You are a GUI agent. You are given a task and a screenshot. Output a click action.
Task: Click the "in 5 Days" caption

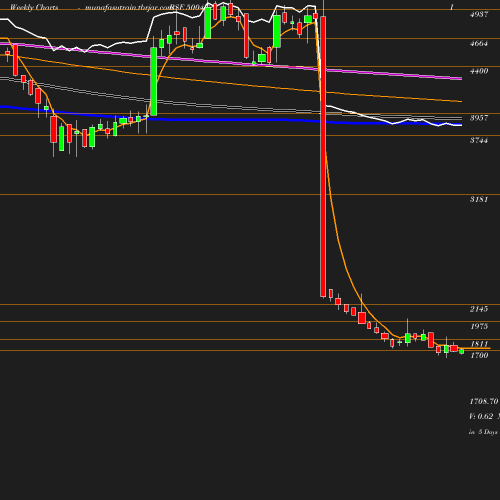tap(483, 432)
